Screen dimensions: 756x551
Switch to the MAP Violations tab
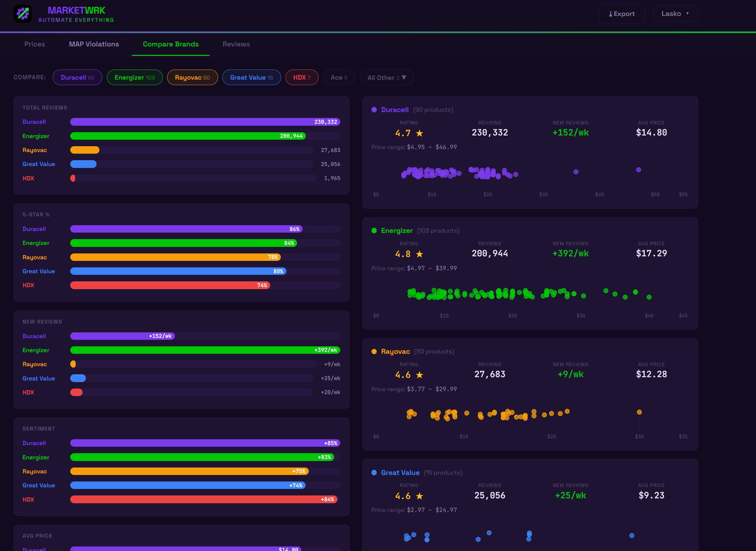point(94,44)
